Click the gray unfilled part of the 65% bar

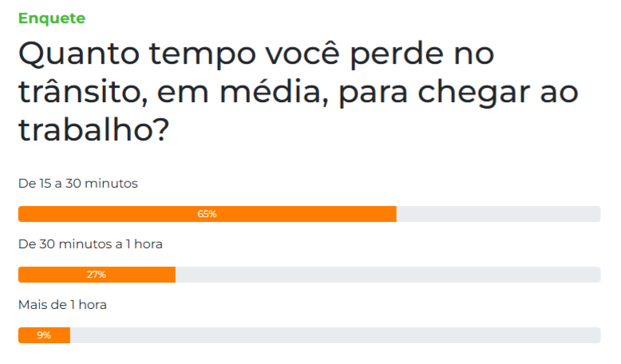pos(499,214)
